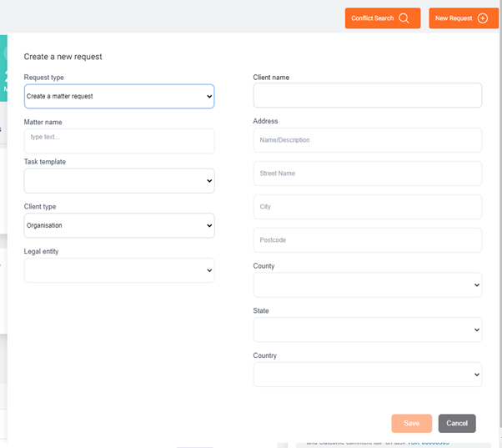Open the Client type dropdown
Screen dimensions: 502x448
tap(119, 225)
